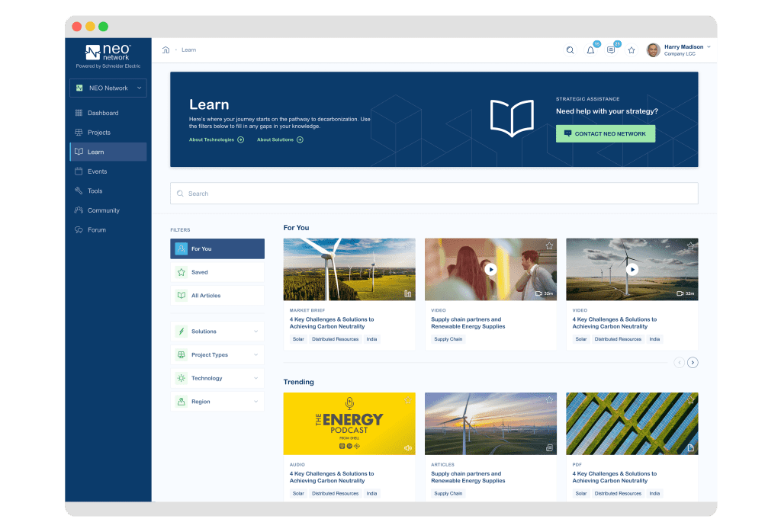Click into the Search input field
This screenshot has width=781, height=532.
(x=434, y=194)
